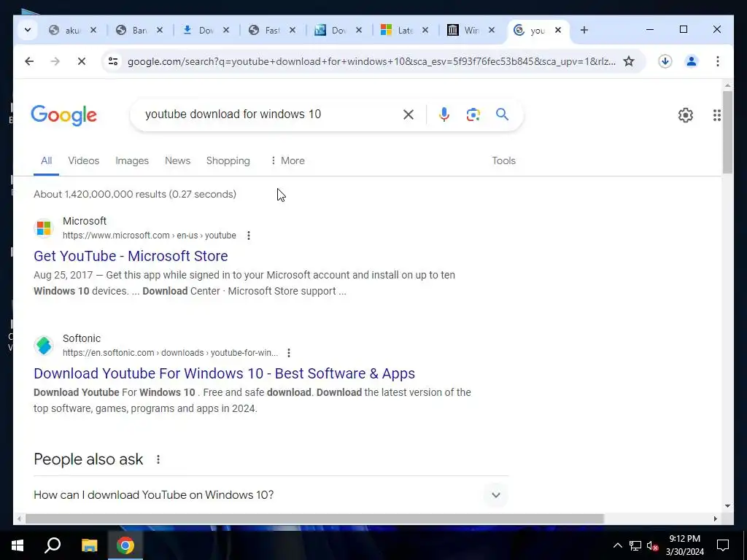Click the Microsoft favicon in results

44,228
